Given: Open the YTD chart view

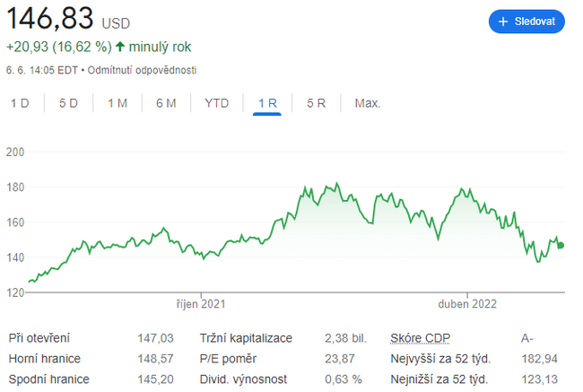Looking at the screenshot, I should pos(216,103).
